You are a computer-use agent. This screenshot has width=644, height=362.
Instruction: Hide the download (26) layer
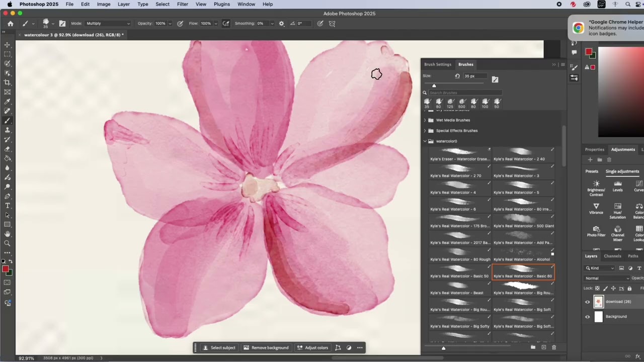587,302
